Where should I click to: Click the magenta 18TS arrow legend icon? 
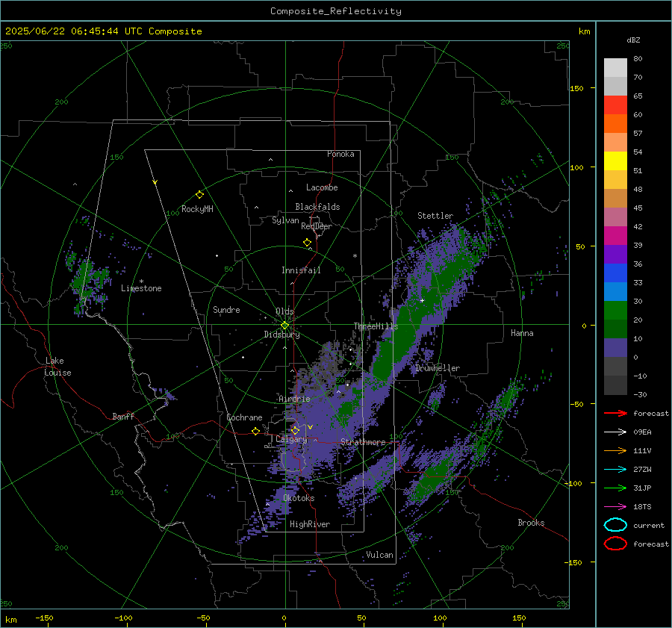615,507
